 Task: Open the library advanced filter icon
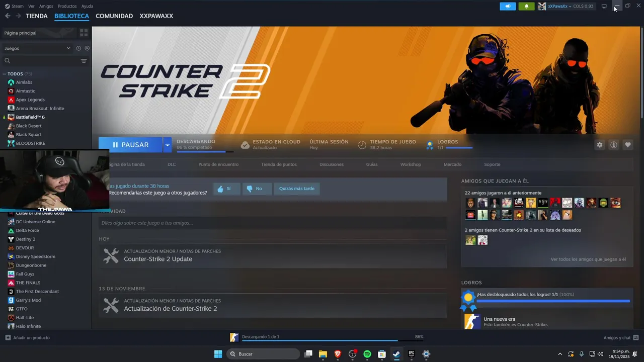click(84, 61)
